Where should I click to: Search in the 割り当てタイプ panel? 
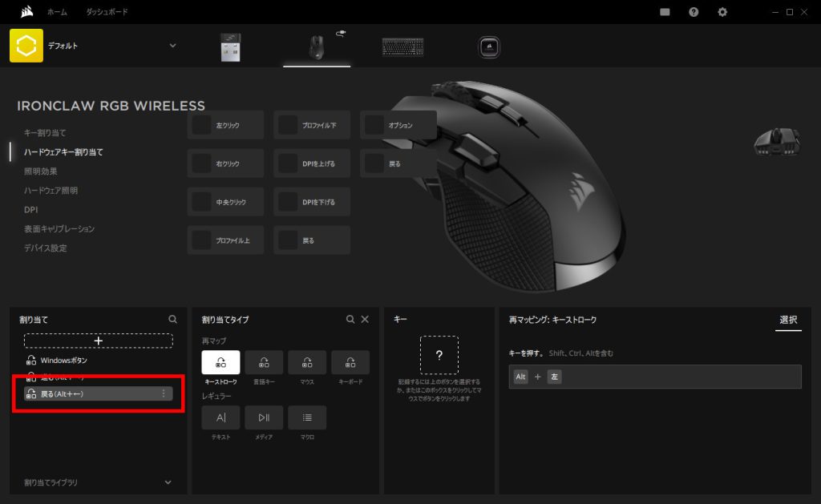[350, 319]
